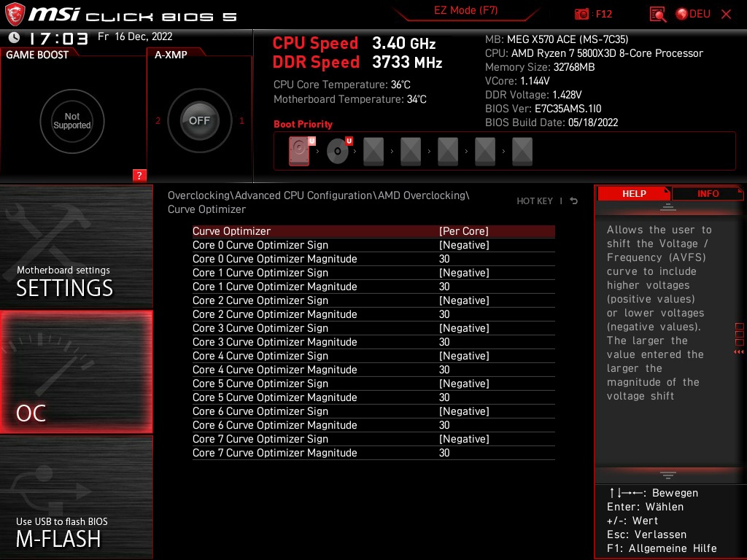The height and width of the screenshot is (560, 747).
Task: Open the M-FLASH section
Action: click(x=76, y=497)
